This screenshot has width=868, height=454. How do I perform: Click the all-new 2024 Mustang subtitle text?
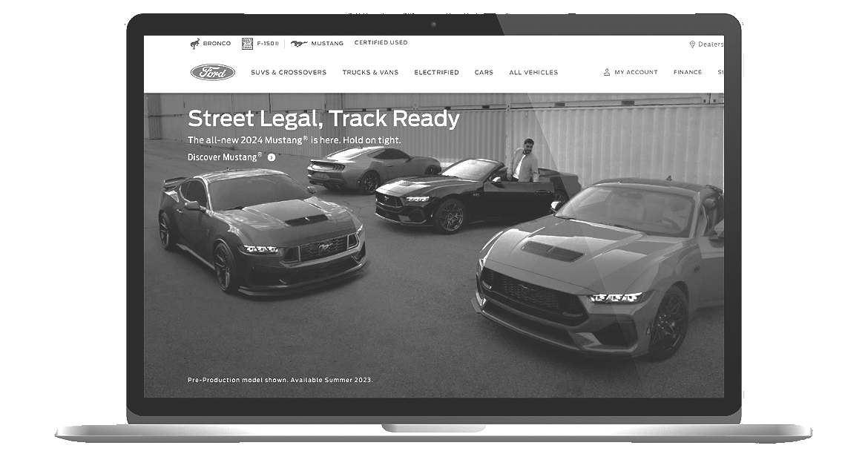point(294,140)
